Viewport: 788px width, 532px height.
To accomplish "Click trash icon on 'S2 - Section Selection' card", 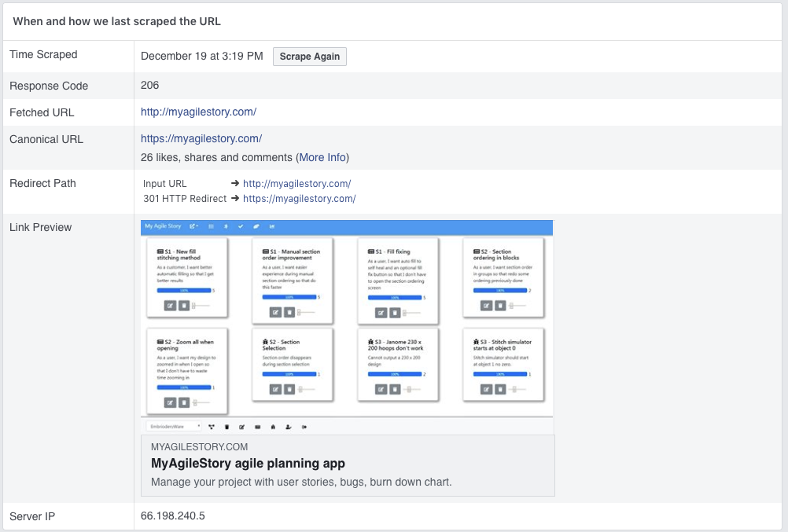I will pos(289,389).
